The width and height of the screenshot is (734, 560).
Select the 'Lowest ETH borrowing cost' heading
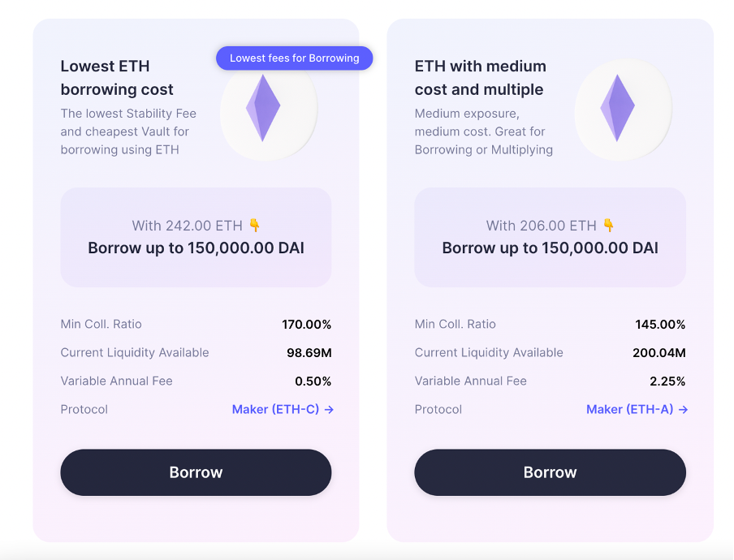[117, 78]
